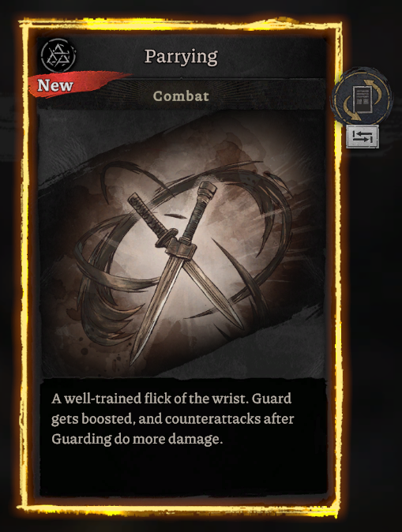The width and height of the screenshot is (402, 532).
Task: Click the triangular emblem icon beside Parrying
Action: pos(58,55)
